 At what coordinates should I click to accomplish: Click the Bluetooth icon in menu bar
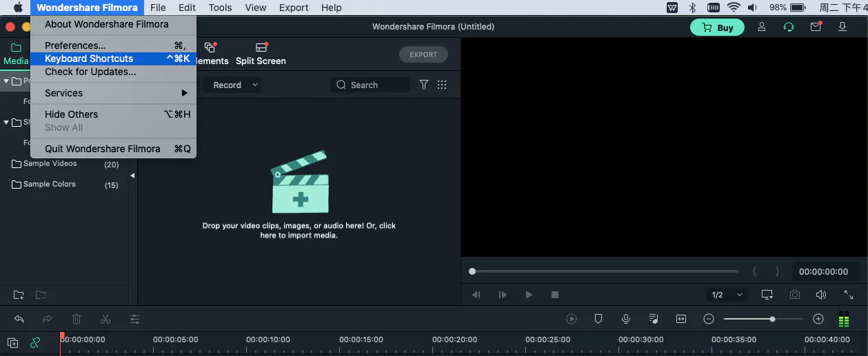pos(693,8)
